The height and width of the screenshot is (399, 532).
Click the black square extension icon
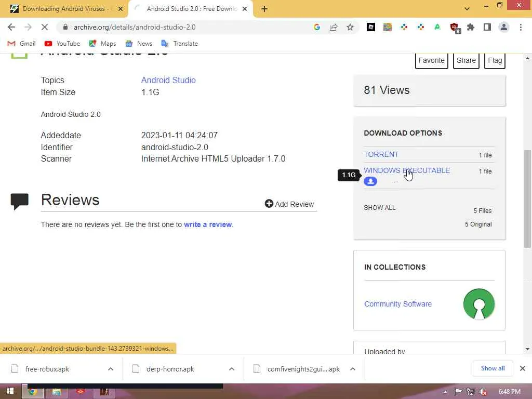click(x=371, y=27)
